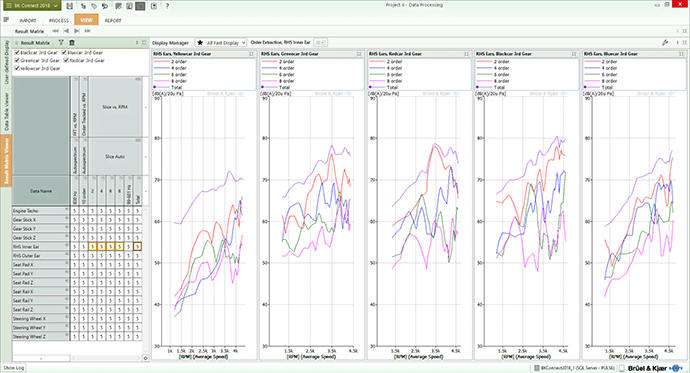Click the star favorite icon in Display Manager

tap(200, 43)
